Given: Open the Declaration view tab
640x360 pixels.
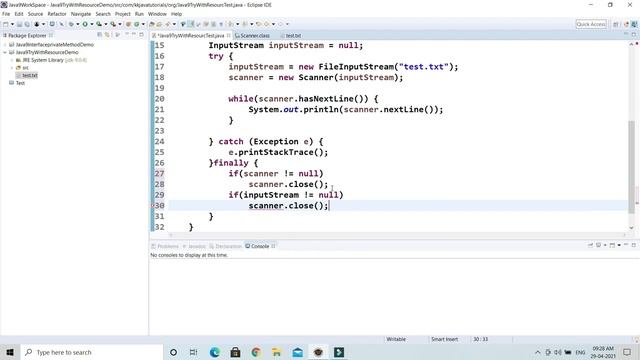Looking at the screenshot, I should [x=225, y=246].
